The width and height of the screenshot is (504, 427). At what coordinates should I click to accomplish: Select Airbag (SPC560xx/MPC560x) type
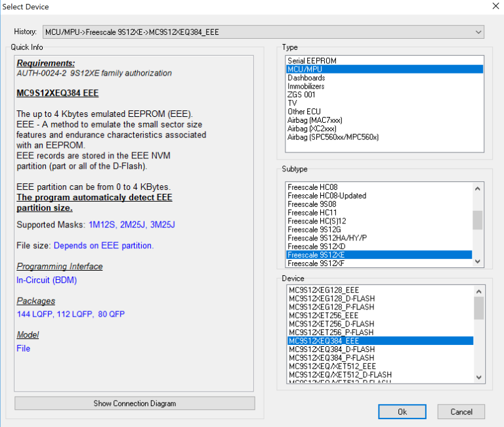pyautogui.click(x=385, y=137)
